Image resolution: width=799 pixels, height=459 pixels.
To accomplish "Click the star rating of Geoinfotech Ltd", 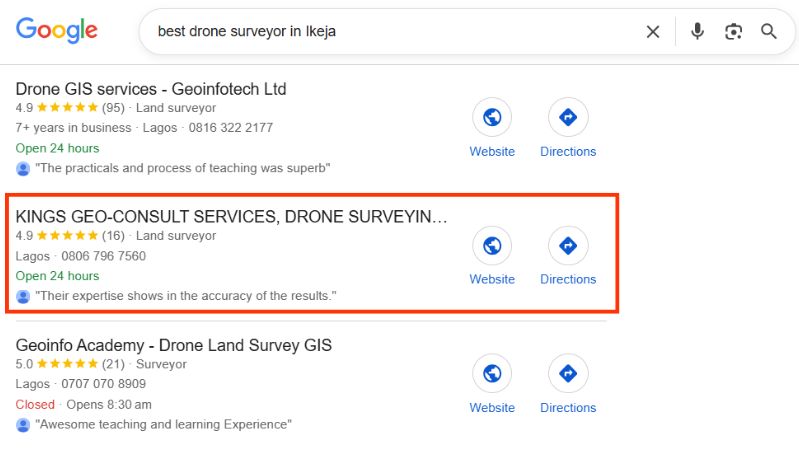I will (67, 107).
